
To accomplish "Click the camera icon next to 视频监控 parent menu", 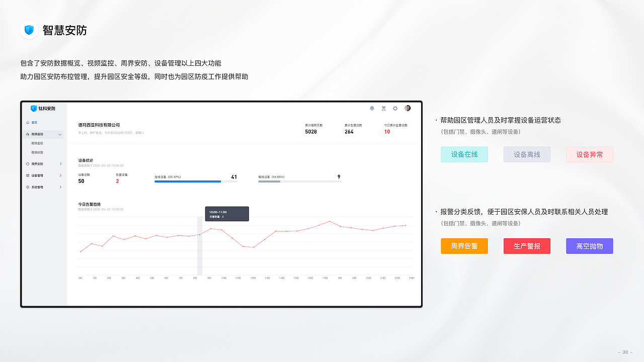I will click(27, 134).
